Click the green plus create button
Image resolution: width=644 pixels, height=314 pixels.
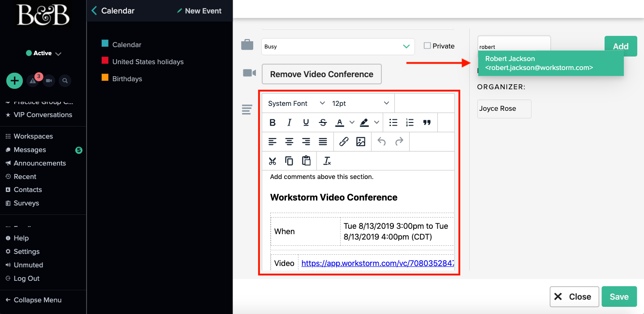14,81
